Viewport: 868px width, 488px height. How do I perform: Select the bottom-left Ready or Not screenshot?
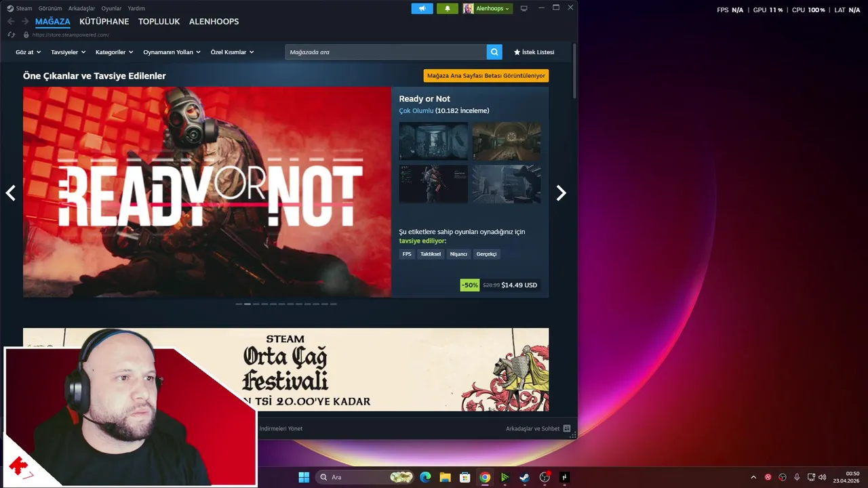point(433,184)
